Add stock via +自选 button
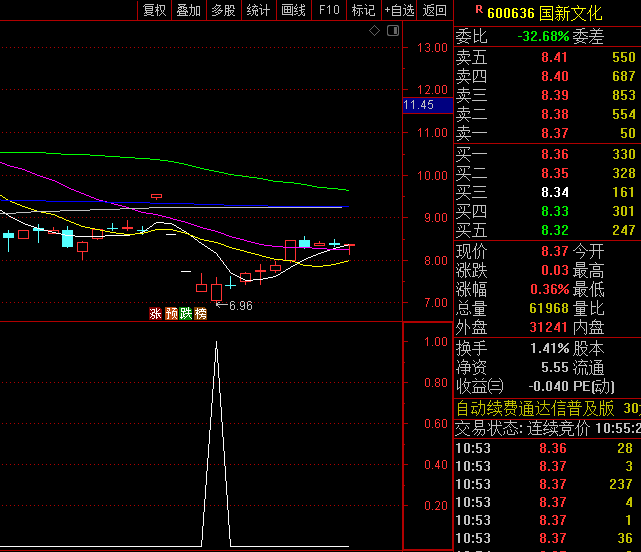Viewport: 641px width, 552px height. [x=399, y=10]
